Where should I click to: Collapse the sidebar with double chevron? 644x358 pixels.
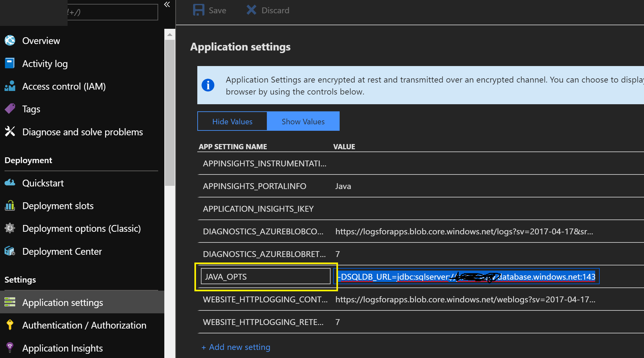(x=167, y=5)
